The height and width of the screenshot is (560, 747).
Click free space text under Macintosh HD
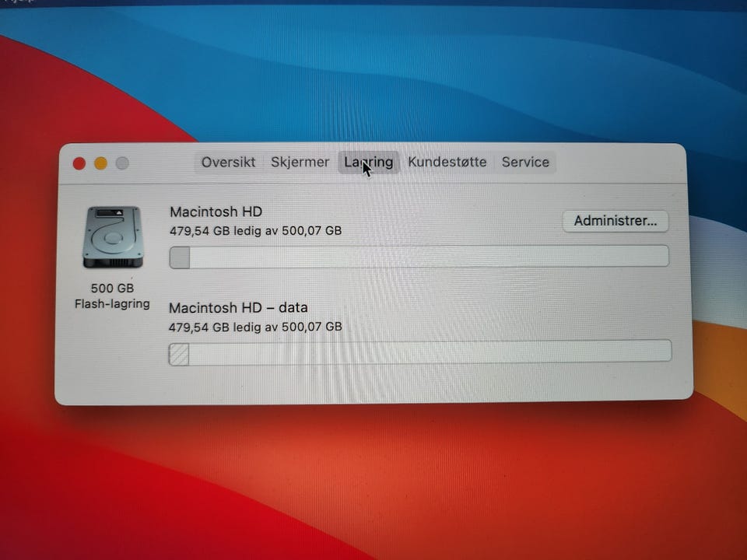pyautogui.click(x=256, y=231)
